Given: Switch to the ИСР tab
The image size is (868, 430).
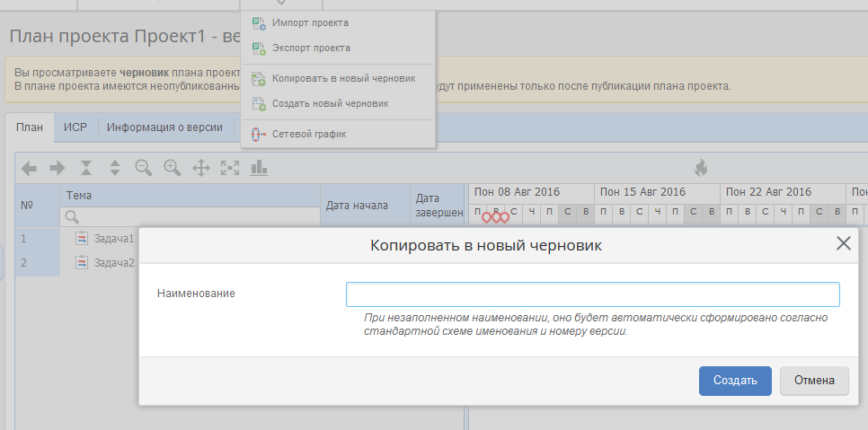Looking at the screenshot, I should point(75,127).
